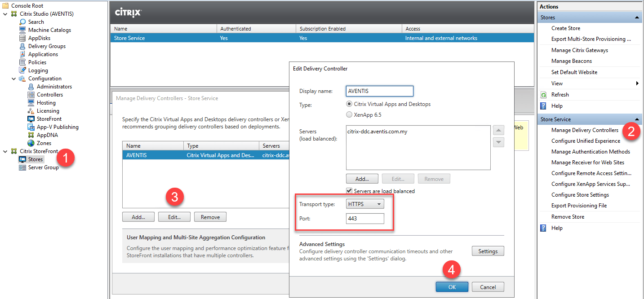Open Configure Store Settings
The height and width of the screenshot is (299, 644).
click(x=580, y=195)
